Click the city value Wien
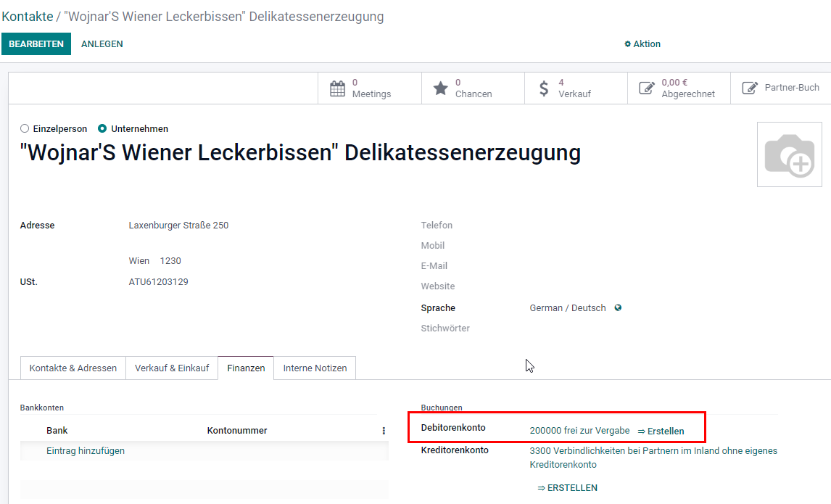831x504 pixels. coord(138,261)
